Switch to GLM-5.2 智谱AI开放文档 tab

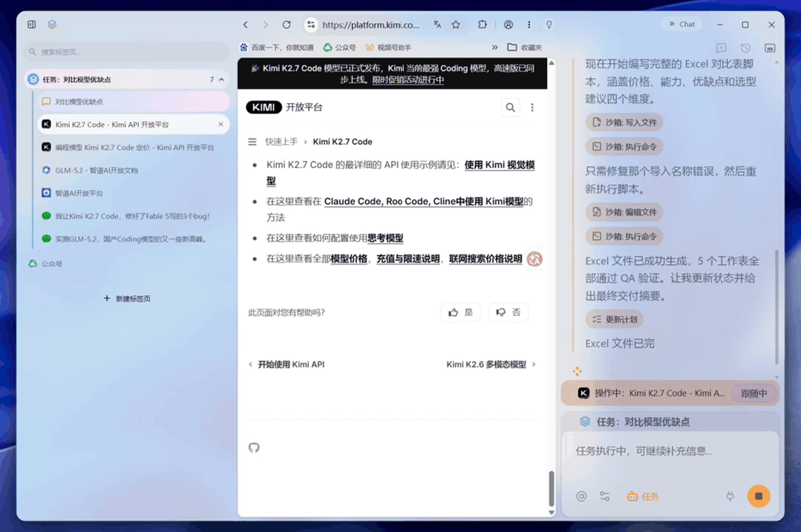(x=134, y=170)
